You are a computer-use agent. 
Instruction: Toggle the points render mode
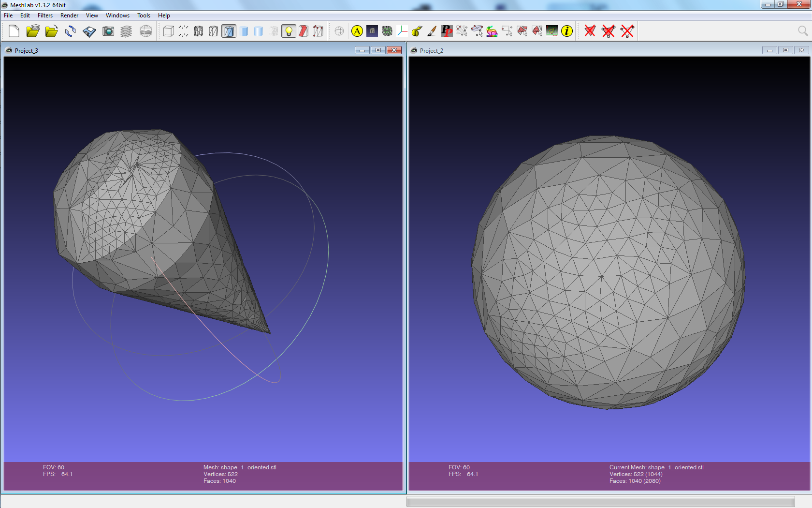tap(183, 31)
